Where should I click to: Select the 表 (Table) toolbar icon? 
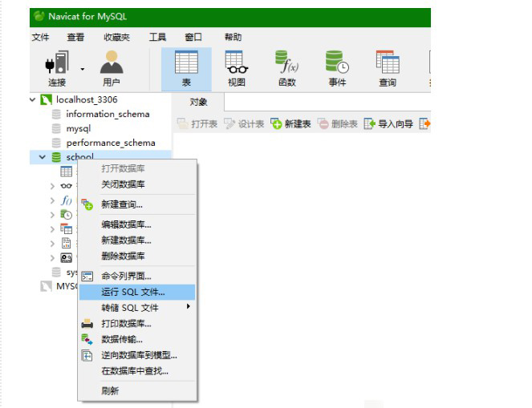pos(186,67)
